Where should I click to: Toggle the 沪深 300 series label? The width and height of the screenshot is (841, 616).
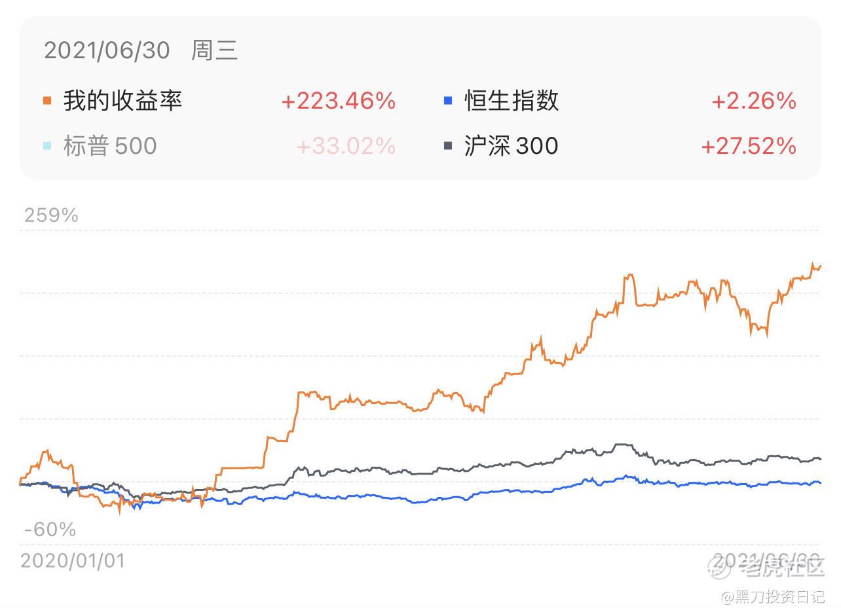coord(511,145)
